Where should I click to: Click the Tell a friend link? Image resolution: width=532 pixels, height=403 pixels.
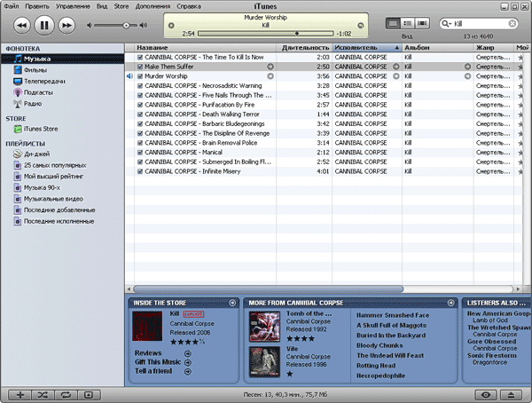(153, 371)
